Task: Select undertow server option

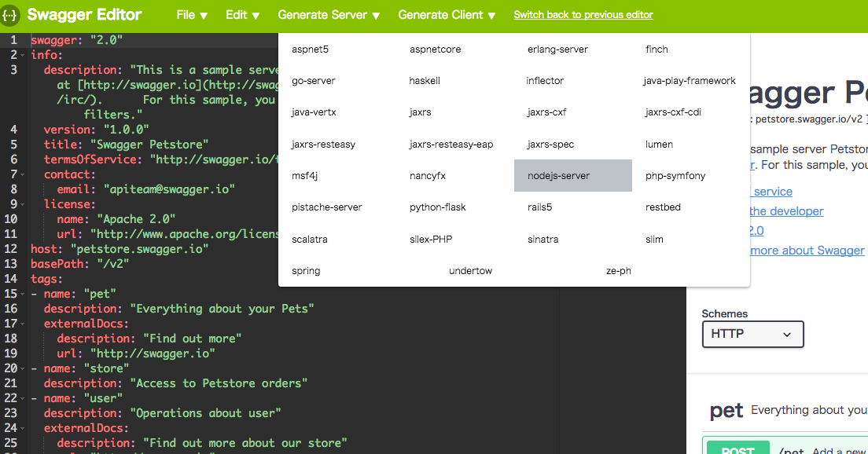Action: click(470, 271)
